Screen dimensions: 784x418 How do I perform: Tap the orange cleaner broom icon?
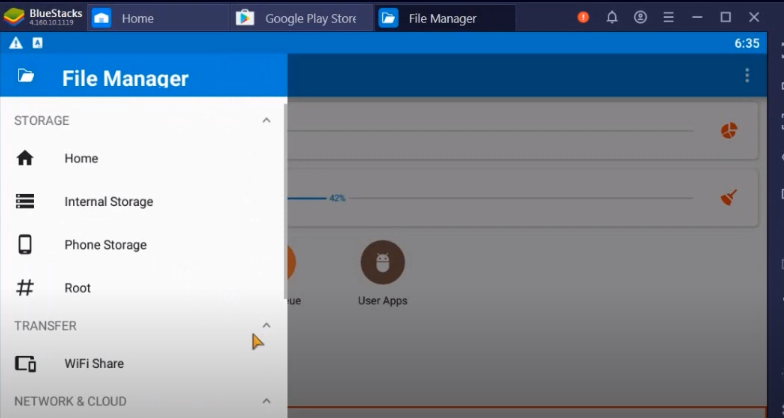(x=729, y=197)
